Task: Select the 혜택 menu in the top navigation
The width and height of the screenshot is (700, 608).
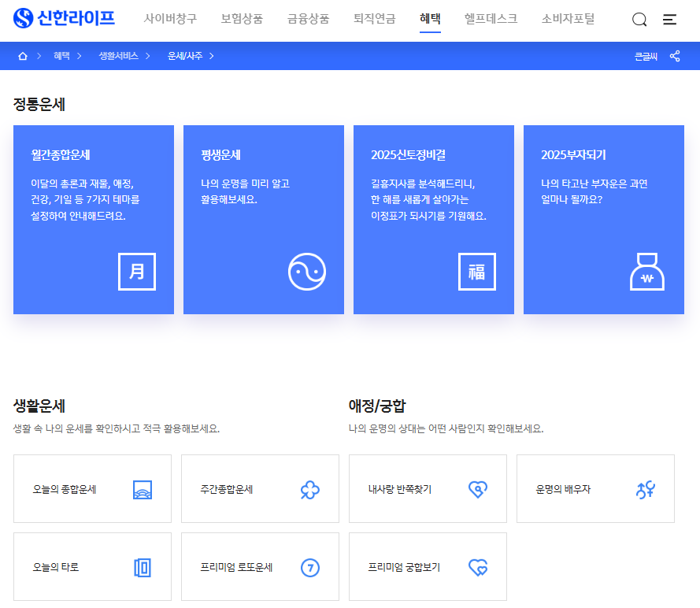Action: (x=431, y=17)
